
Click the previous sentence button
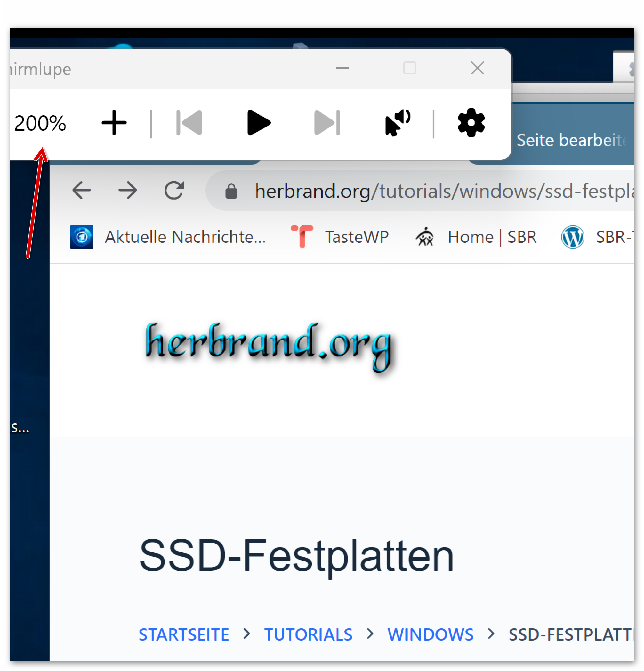tap(189, 123)
